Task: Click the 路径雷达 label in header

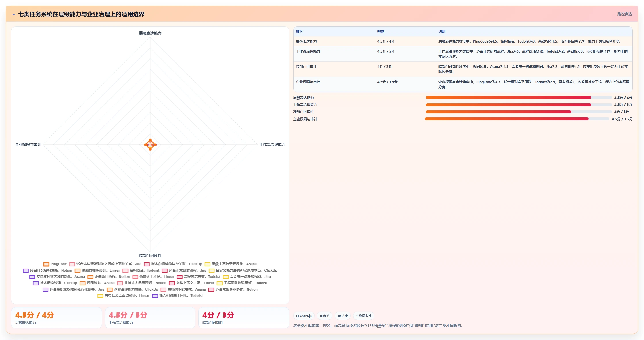Action: pyautogui.click(x=624, y=14)
